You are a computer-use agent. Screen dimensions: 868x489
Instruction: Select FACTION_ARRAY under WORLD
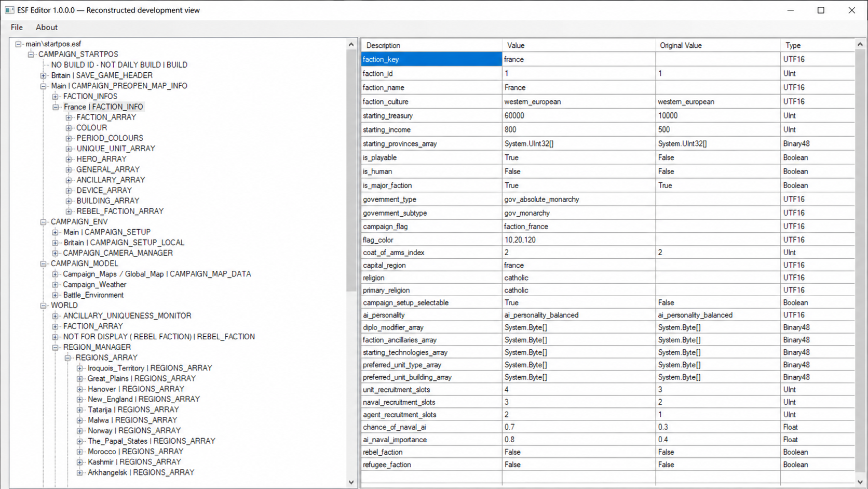(93, 326)
